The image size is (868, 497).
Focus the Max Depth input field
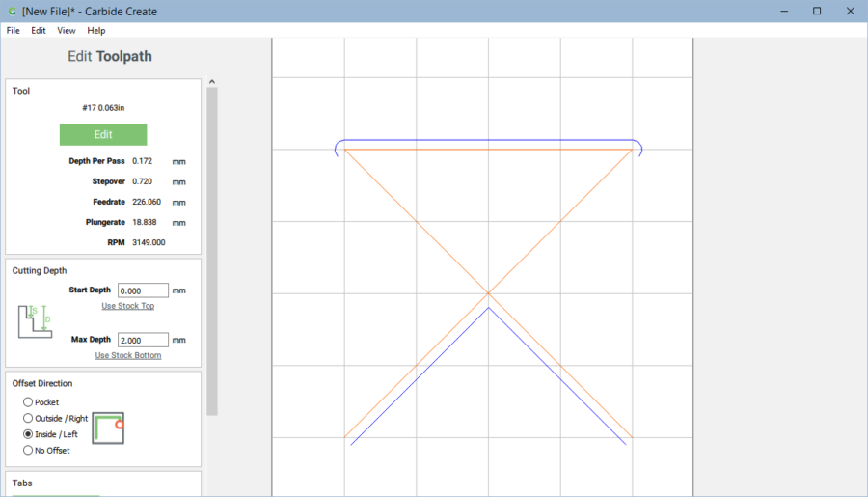143,340
